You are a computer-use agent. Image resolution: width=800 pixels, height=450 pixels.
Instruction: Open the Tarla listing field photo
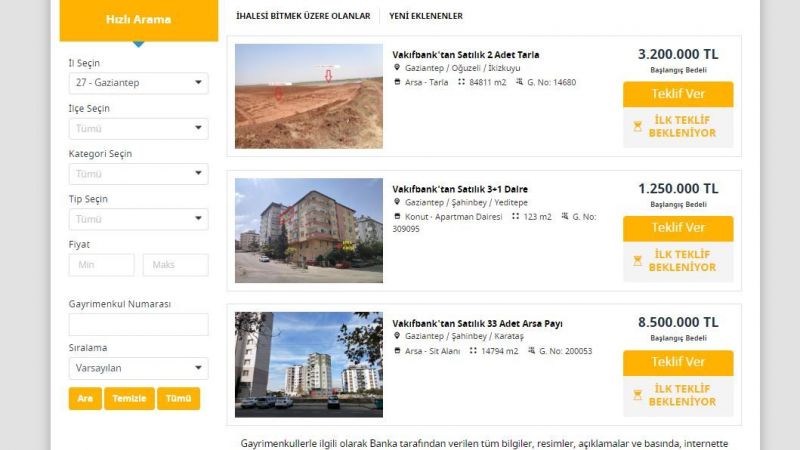309,96
